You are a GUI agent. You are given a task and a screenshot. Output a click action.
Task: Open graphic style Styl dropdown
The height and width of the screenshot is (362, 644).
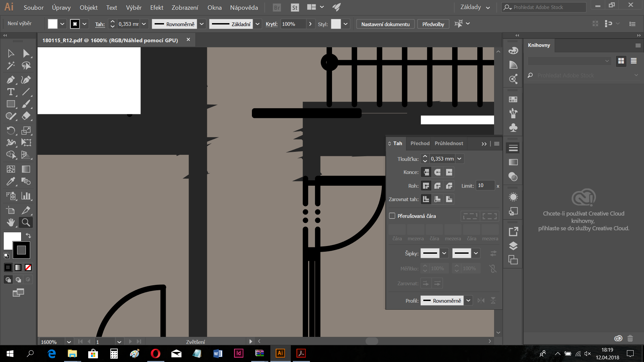[345, 24]
